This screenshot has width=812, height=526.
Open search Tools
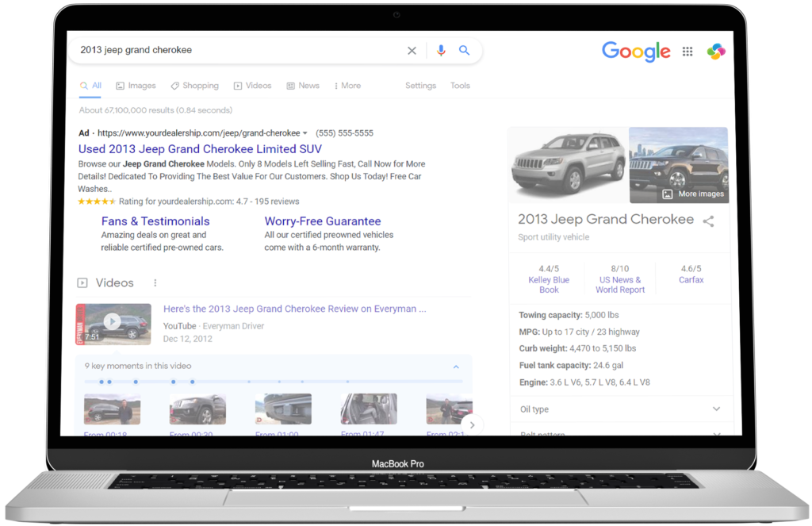click(x=460, y=86)
